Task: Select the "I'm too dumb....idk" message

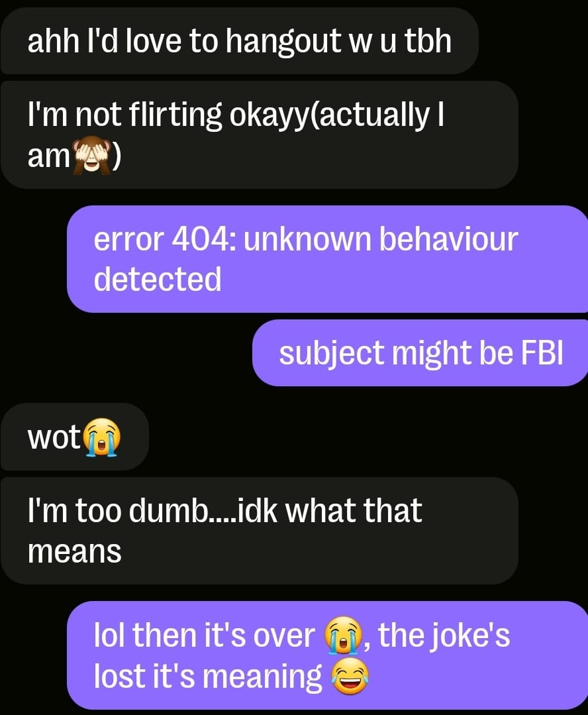Action: pos(259,531)
